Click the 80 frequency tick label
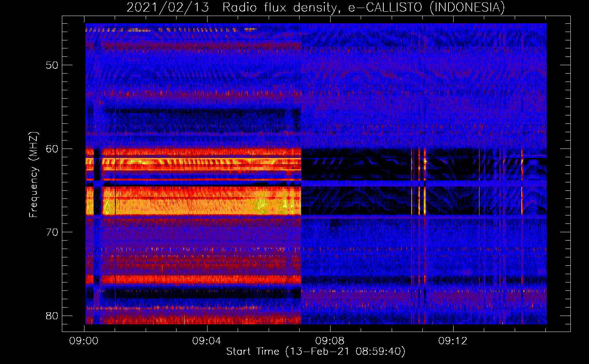The height and width of the screenshot is (364, 589). [52, 316]
